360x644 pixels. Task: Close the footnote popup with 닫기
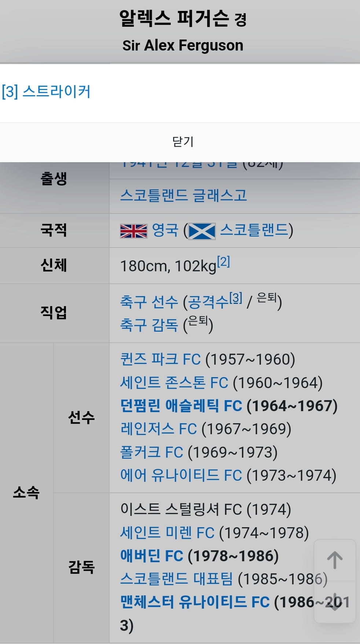pyautogui.click(x=183, y=142)
